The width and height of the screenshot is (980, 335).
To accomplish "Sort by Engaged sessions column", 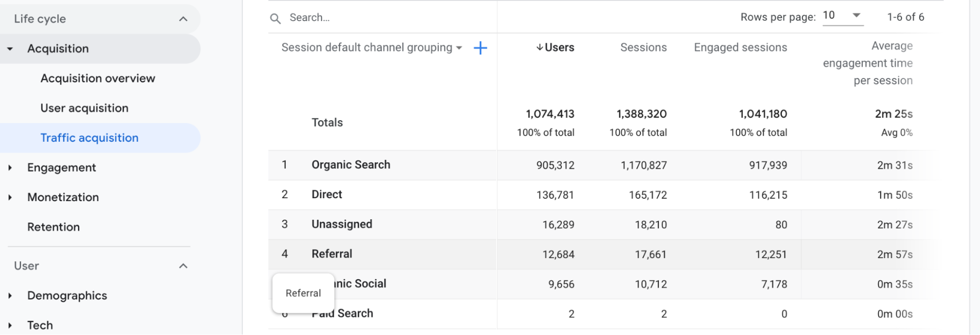I will coord(740,48).
